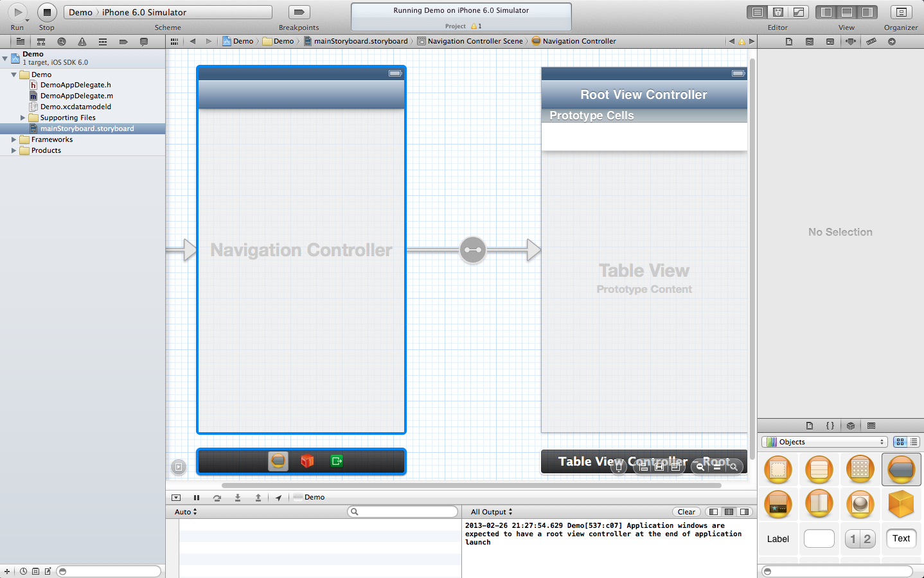Open the Project navigator tab

pos(21,42)
